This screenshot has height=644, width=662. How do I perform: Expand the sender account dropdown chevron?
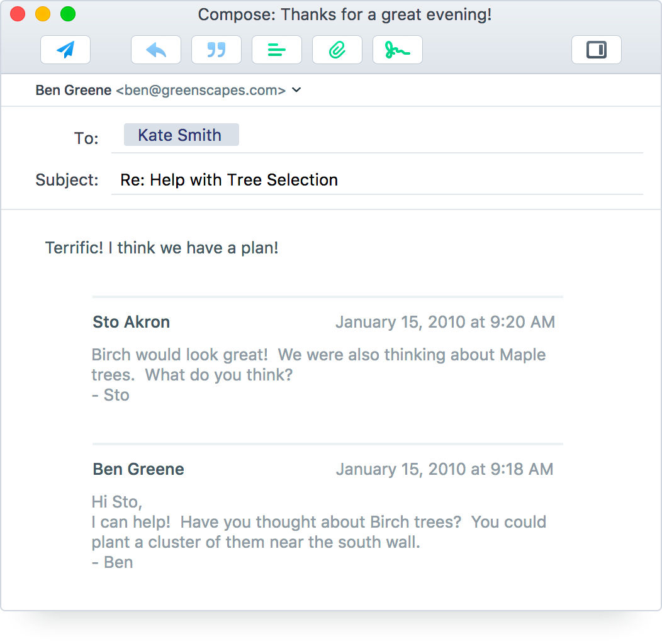pos(297,90)
